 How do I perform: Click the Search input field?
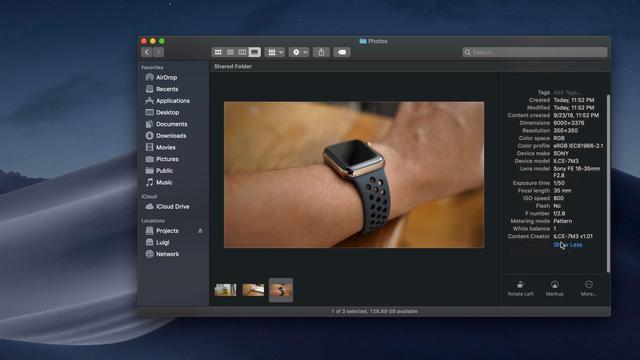535,52
